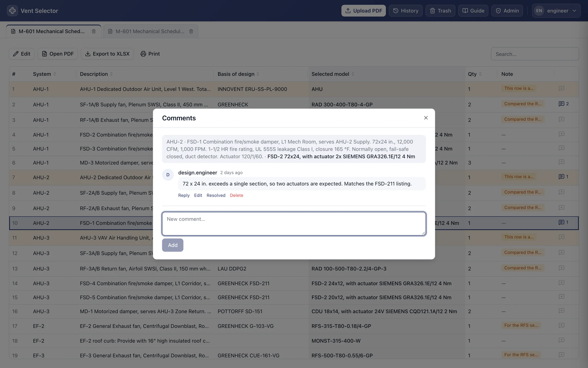Add comment icon on row 17 EF-2
The image size is (588, 368).
coord(561,325)
